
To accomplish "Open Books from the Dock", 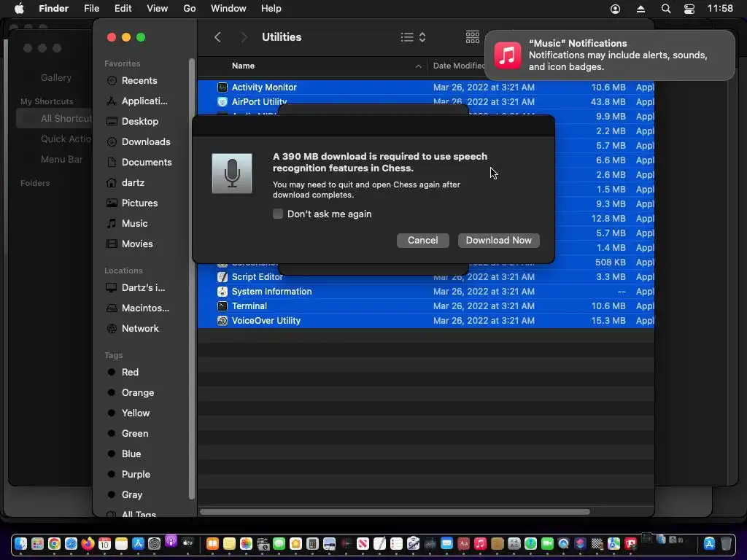I will [212, 543].
